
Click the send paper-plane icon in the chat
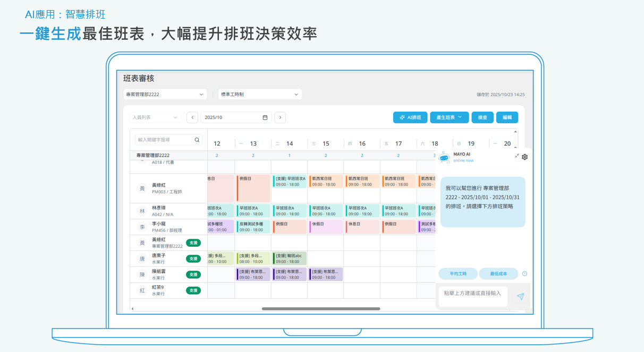pyautogui.click(x=520, y=297)
